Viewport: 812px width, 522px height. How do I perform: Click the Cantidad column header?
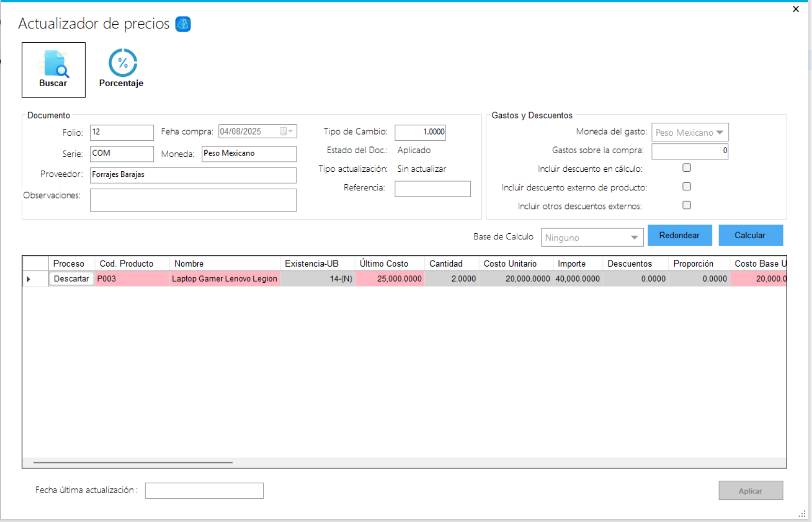point(452,264)
